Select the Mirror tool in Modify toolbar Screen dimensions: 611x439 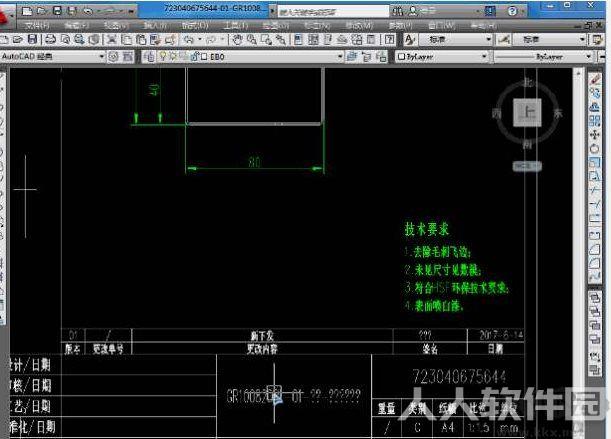pyautogui.click(x=595, y=107)
